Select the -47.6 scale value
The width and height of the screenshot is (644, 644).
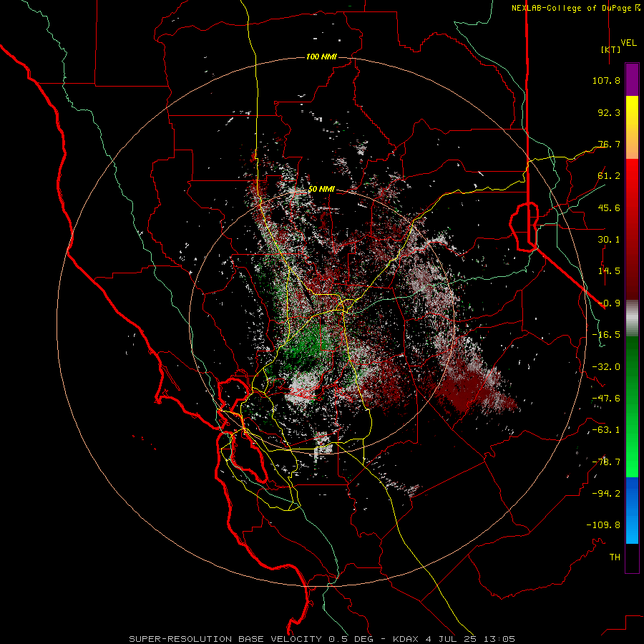[x=606, y=399]
